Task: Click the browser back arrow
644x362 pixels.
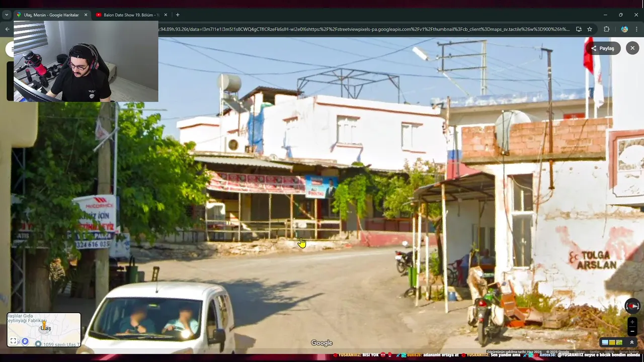Action: click(7, 29)
